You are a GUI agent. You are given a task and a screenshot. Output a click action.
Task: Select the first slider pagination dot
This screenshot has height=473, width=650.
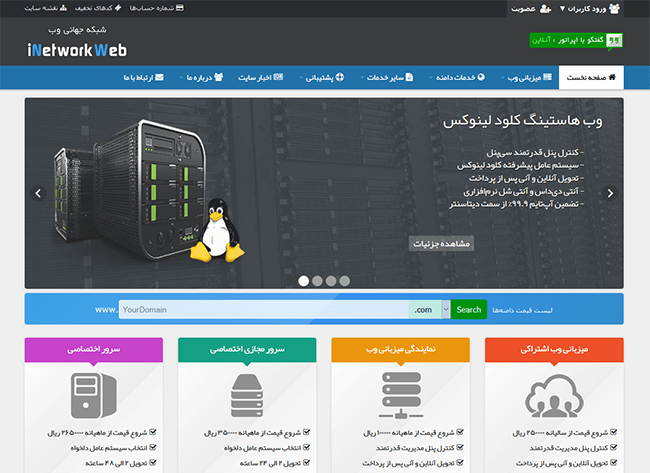[303, 281]
